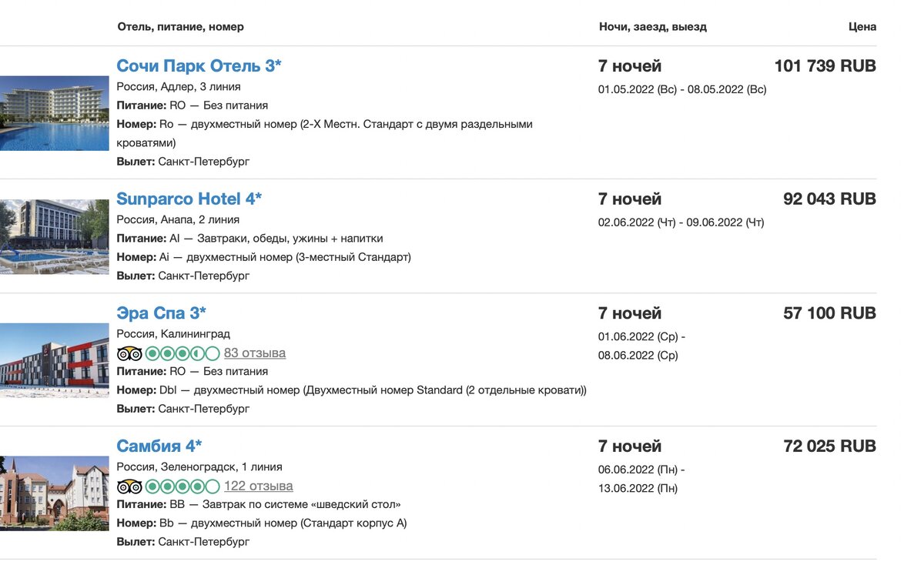Click the green rating bubbles of Самбия

[x=182, y=486]
